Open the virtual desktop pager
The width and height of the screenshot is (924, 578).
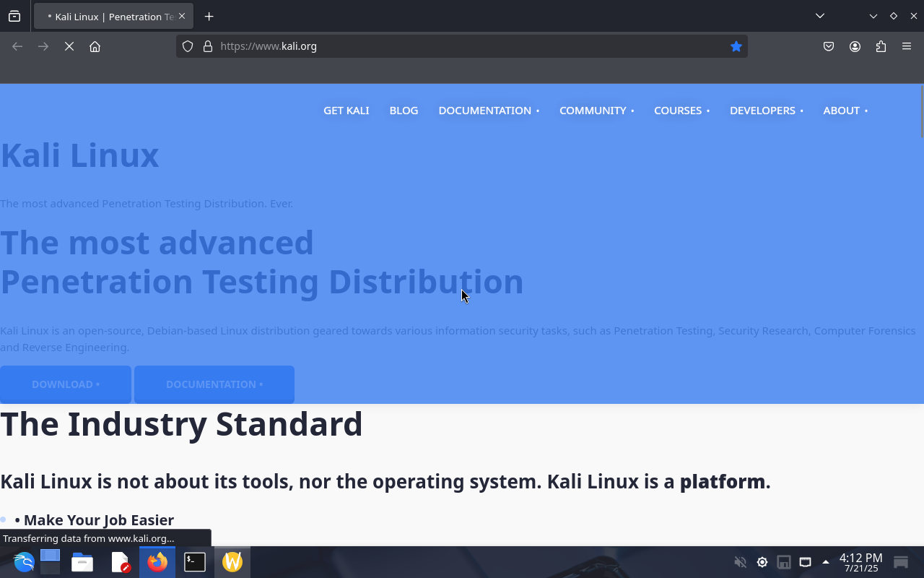(50, 562)
